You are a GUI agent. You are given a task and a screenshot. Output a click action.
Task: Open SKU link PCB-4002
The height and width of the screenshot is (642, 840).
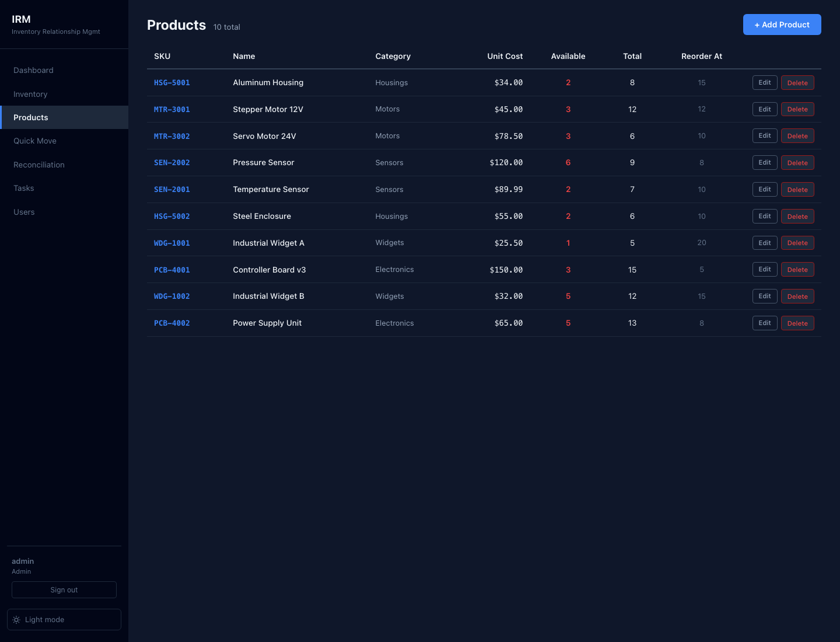click(171, 323)
